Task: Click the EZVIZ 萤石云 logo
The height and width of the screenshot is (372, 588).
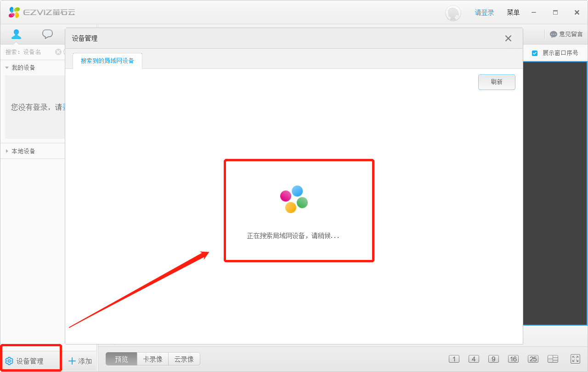Action: (x=42, y=12)
